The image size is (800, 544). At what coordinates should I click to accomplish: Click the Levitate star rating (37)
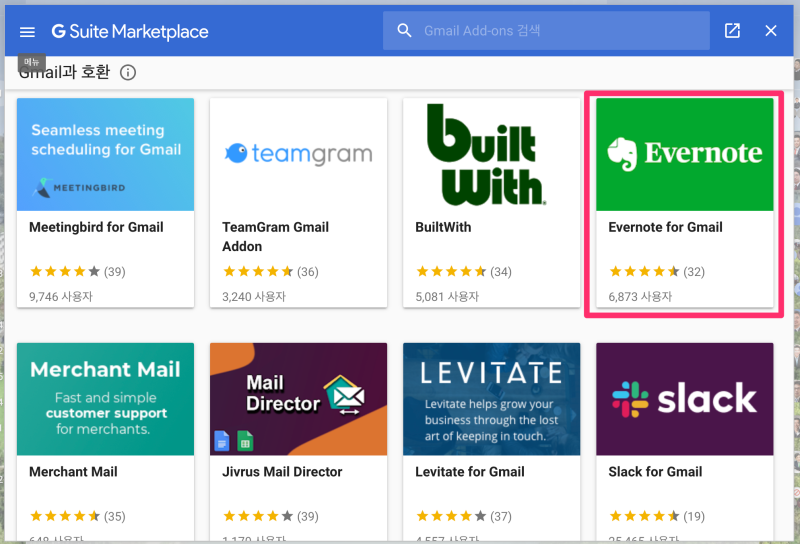tap(464, 516)
